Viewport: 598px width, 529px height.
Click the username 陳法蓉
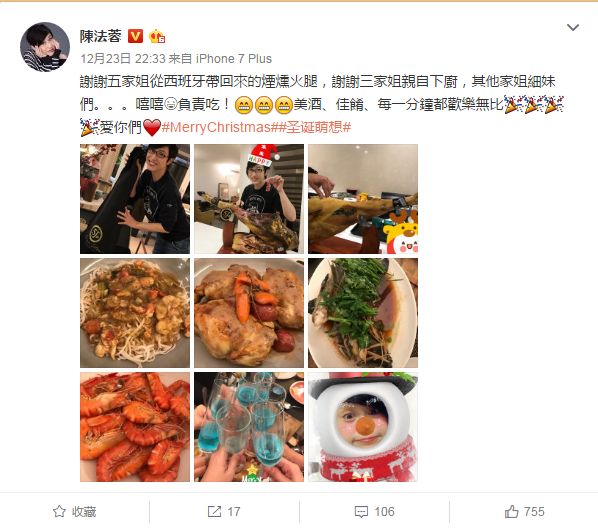coord(101,36)
